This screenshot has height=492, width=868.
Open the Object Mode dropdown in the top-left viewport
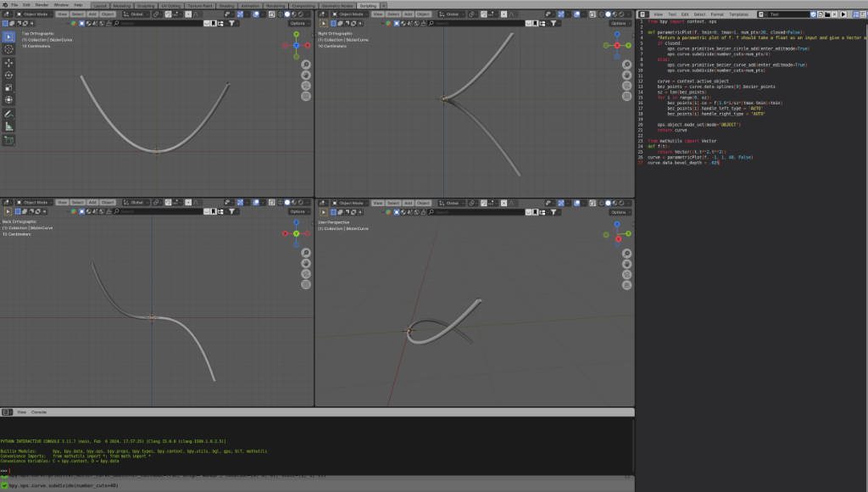tap(34, 14)
